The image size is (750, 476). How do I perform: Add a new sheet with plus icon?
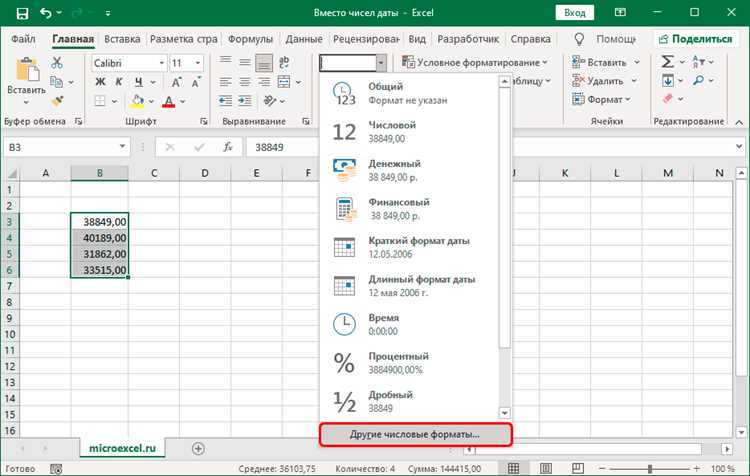(198, 449)
